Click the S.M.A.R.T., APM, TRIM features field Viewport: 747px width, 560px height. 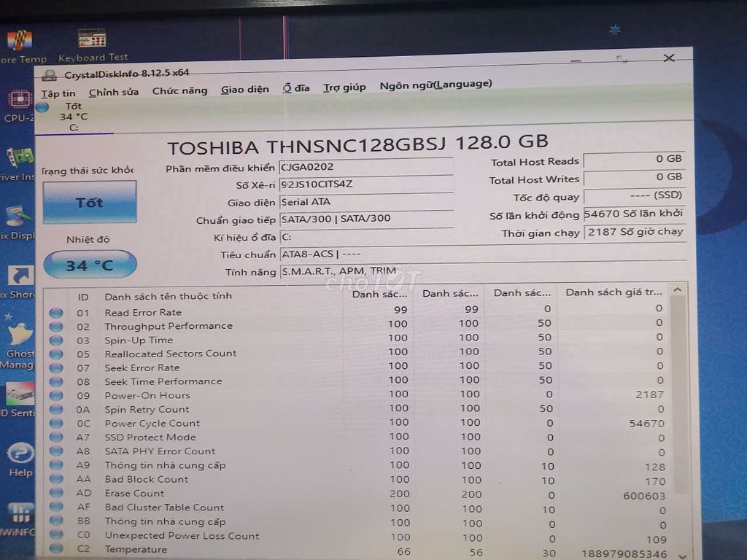click(x=483, y=270)
